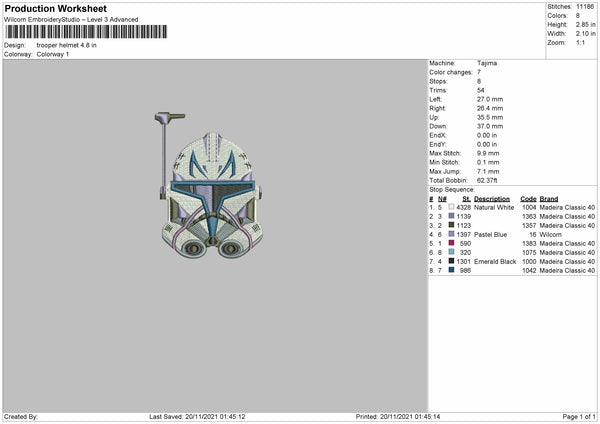Click the 'Last Saved: 20/11/2021 01:45:12' text
Screen dimensions: 600x424
point(197,417)
